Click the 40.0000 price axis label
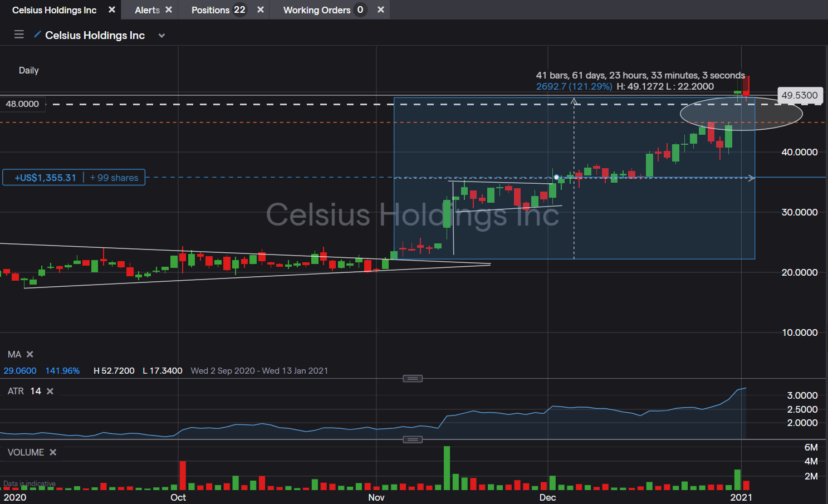This screenshot has height=504, width=828. 800,152
